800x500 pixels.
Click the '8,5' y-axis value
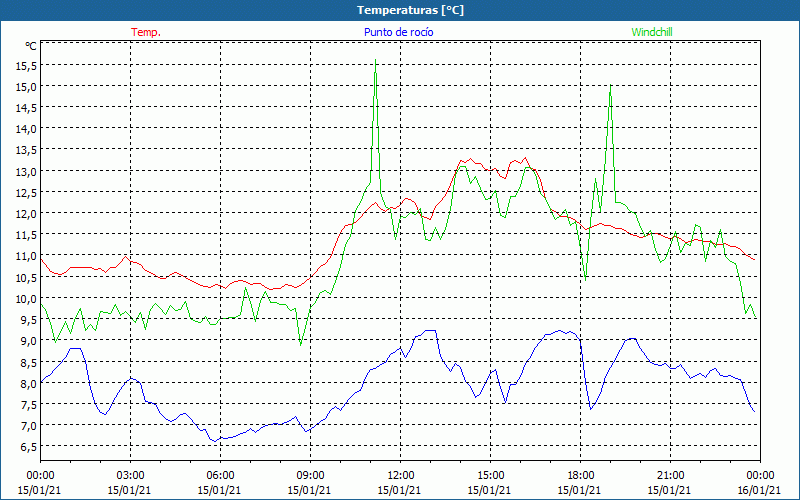pos(28,363)
